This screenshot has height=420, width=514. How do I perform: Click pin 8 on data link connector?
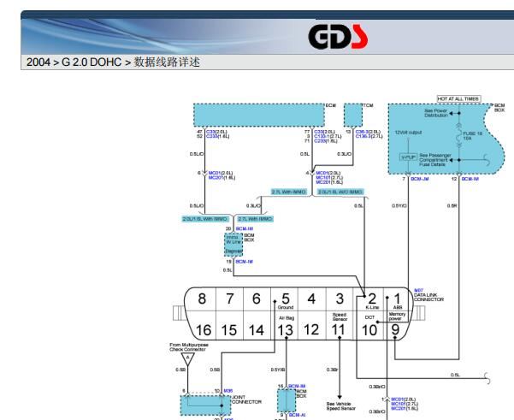pyautogui.click(x=202, y=299)
